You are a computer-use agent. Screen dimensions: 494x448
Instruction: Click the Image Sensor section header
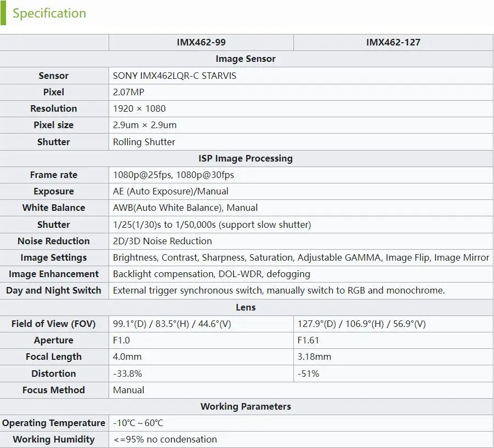246,59
